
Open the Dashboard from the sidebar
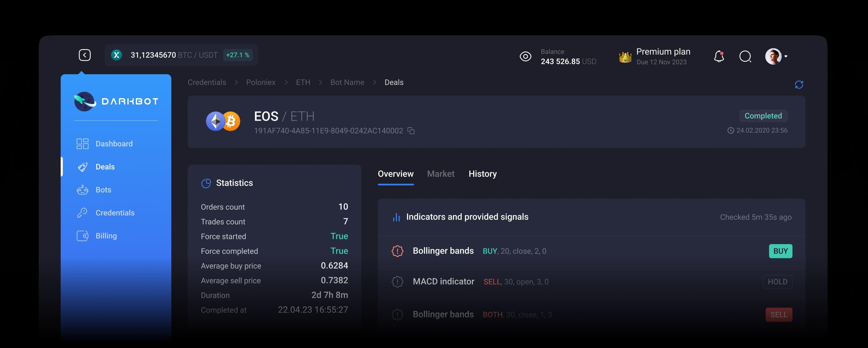pos(114,143)
